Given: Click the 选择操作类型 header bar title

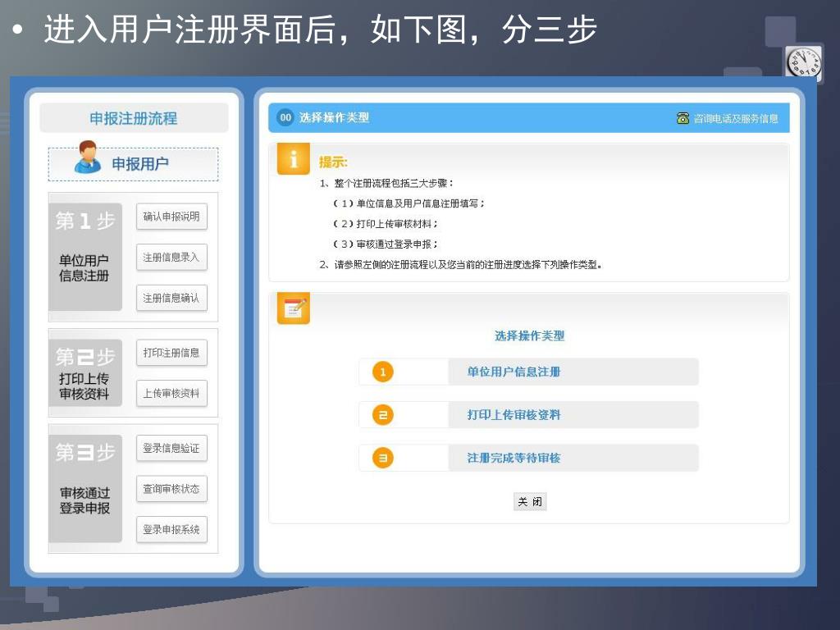Looking at the screenshot, I should (334, 117).
